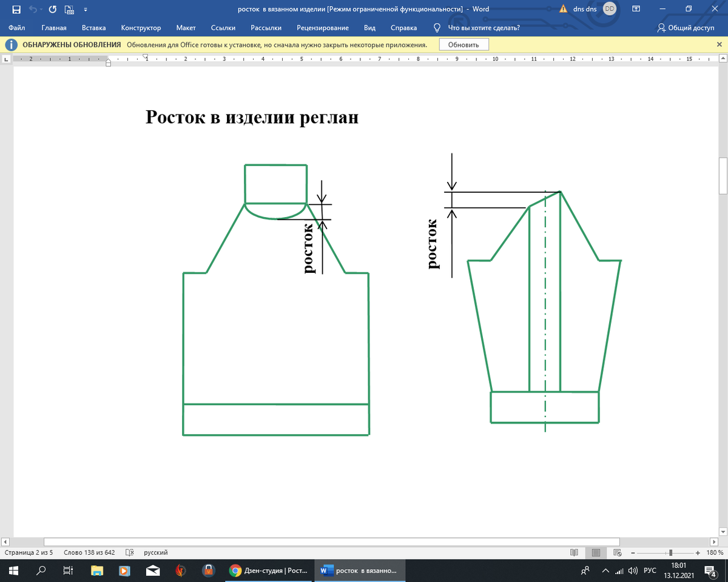Click 'Страница 2 из 5' in status bar

(29, 553)
